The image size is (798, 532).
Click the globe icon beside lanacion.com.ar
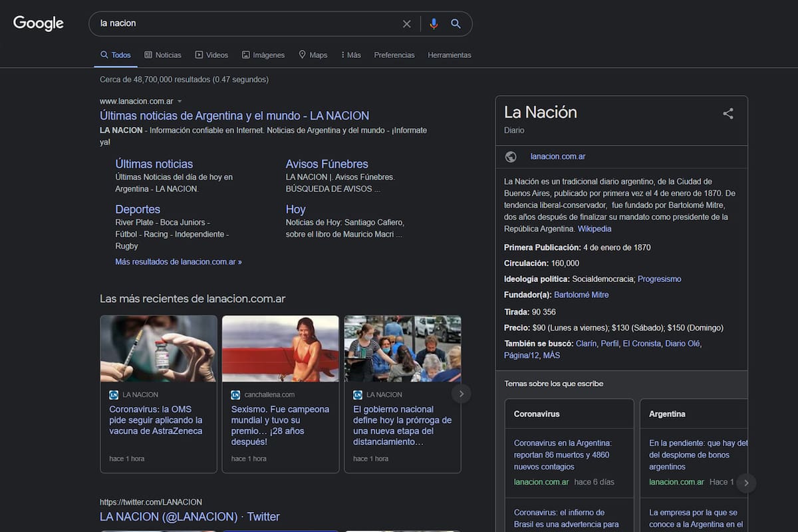pyautogui.click(x=511, y=156)
